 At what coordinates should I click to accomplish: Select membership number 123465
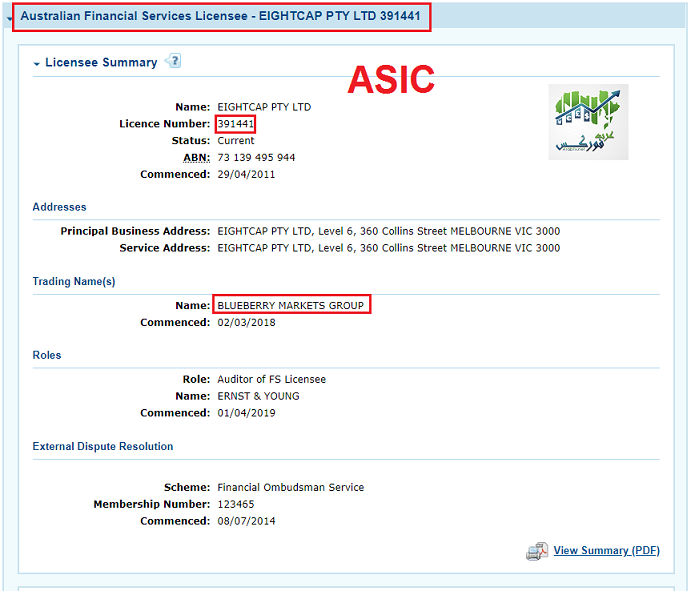click(x=236, y=504)
